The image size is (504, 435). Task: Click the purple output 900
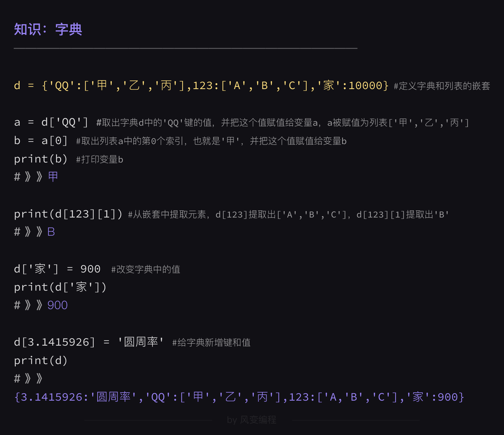tap(57, 305)
